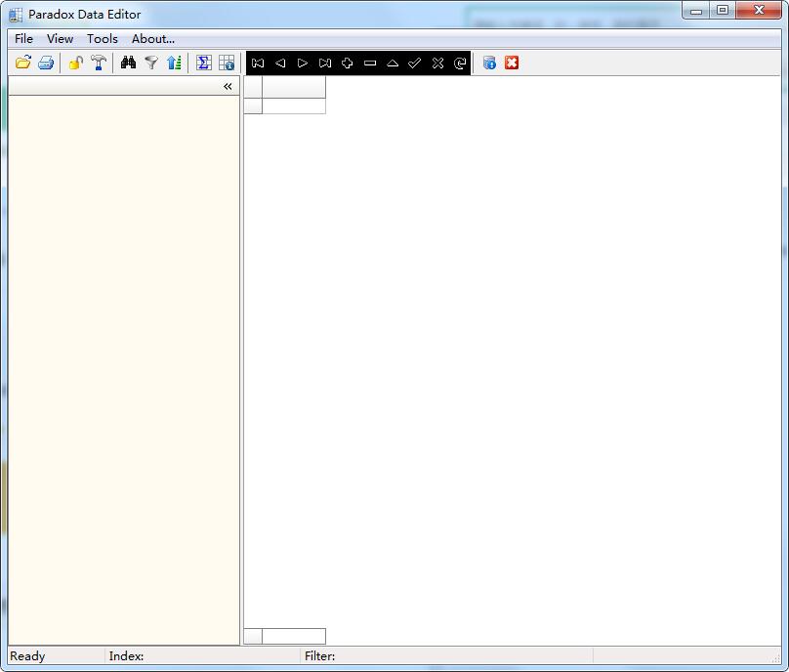
Task: Refresh data with the circular arrow icon
Action: pos(459,63)
